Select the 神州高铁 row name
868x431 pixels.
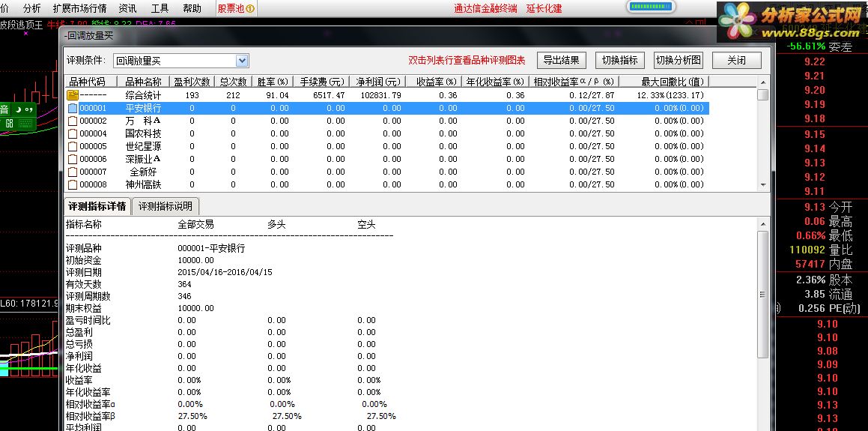[x=143, y=184]
